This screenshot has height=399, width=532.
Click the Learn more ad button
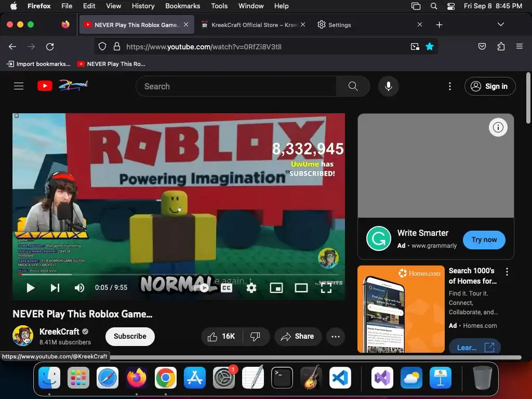475,347
